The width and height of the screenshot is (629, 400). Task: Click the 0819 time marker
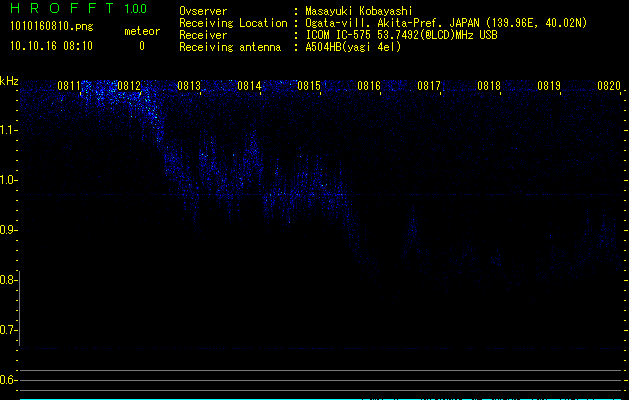pyautogui.click(x=549, y=85)
